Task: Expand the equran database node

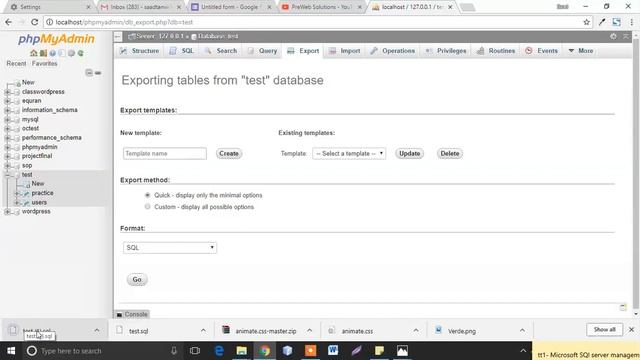Action: coord(7,101)
